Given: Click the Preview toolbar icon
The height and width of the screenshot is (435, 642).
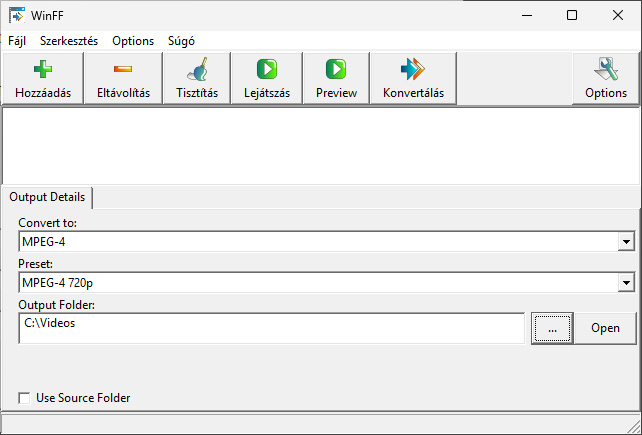Looking at the screenshot, I should point(336,70).
